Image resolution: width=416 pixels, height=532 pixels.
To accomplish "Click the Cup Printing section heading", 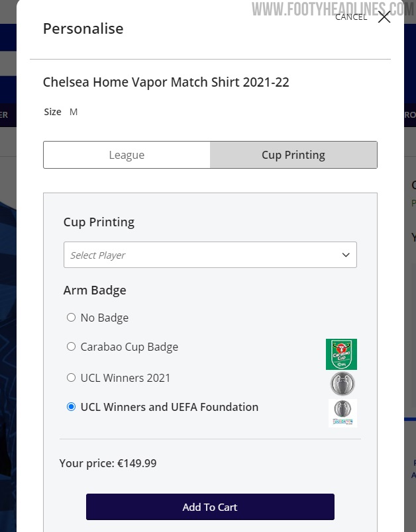I will 99,222.
